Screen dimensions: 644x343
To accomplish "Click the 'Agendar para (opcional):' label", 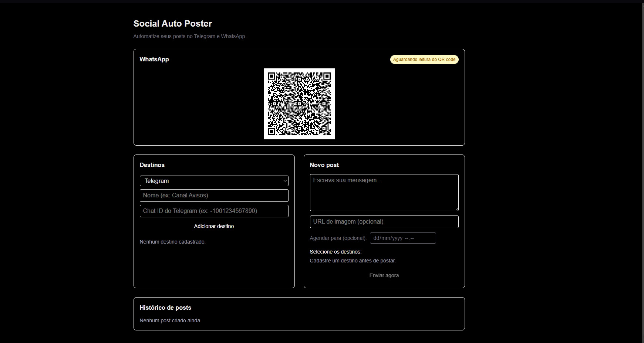I will (338, 238).
